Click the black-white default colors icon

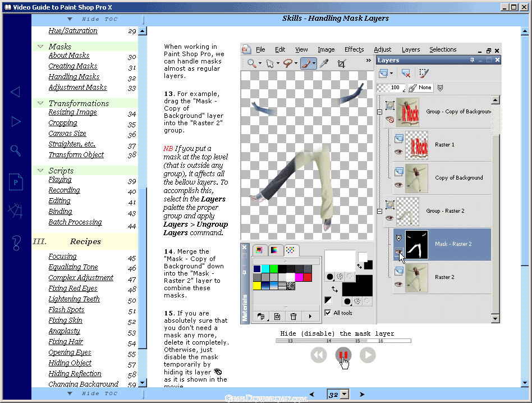pos(328,300)
